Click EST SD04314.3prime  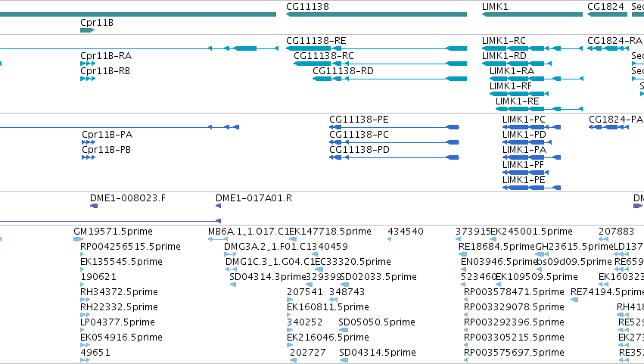coord(268,277)
